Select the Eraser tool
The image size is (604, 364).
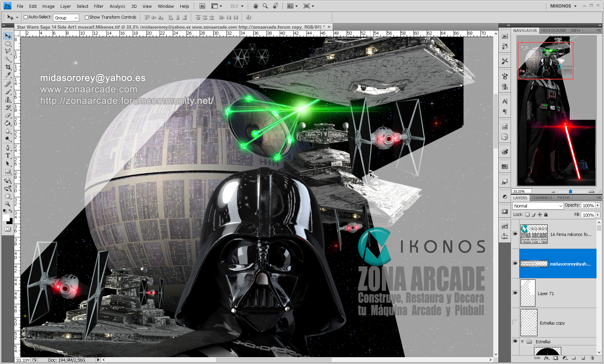pyautogui.click(x=8, y=115)
